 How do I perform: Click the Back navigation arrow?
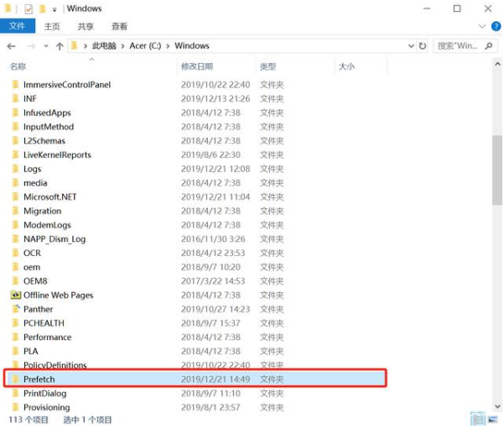coord(11,46)
